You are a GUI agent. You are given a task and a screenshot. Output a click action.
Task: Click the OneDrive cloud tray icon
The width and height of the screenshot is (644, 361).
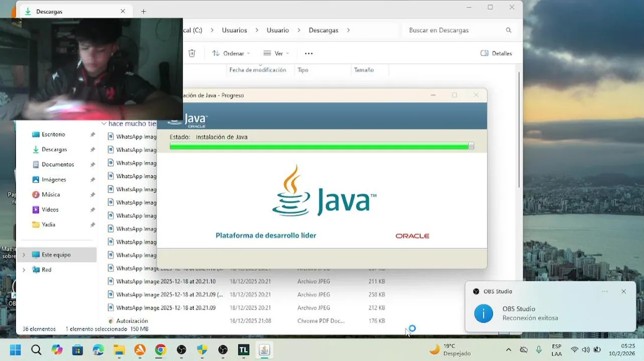(524, 349)
